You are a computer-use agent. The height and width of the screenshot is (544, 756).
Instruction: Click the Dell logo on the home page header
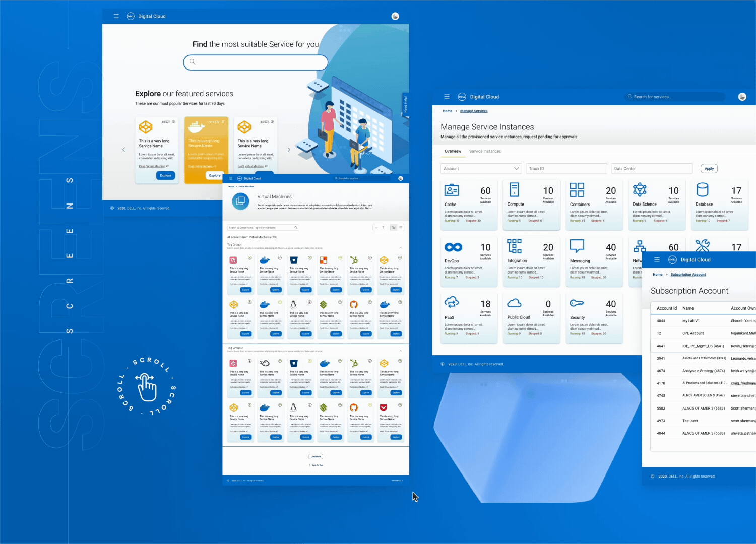coord(131,16)
